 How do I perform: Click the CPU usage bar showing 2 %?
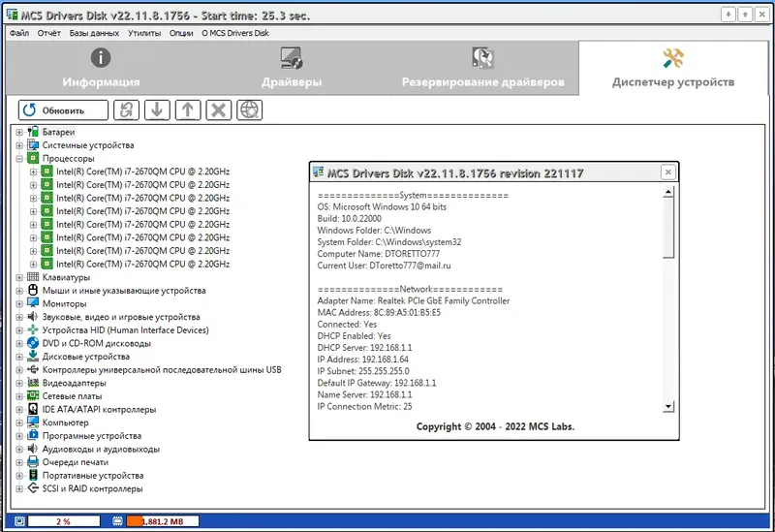coord(64,521)
